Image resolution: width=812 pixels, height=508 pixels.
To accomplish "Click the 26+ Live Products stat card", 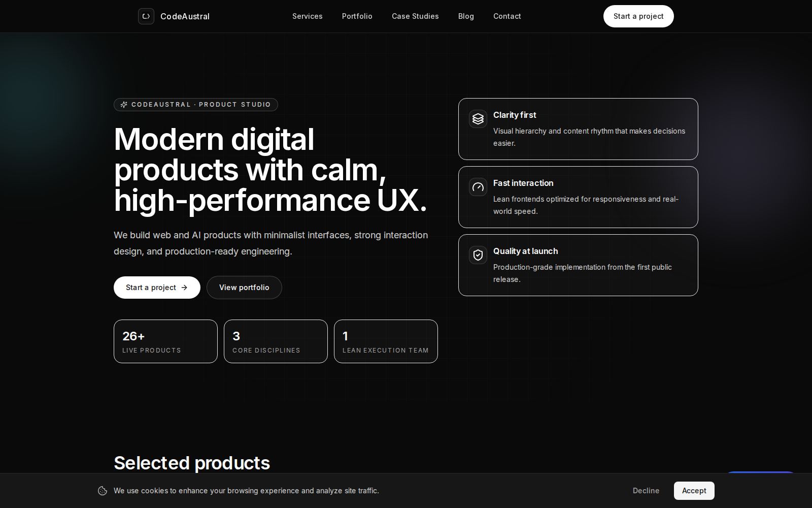I will (165, 341).
